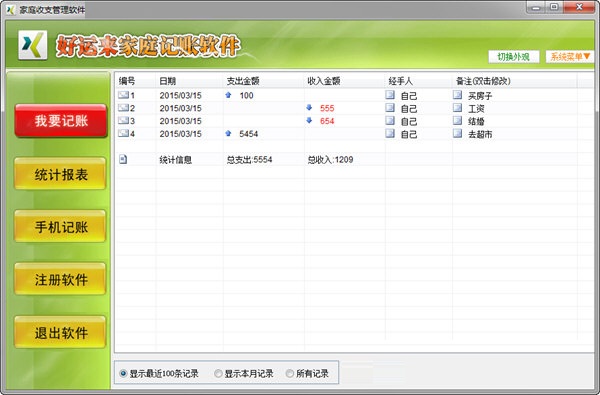Viewport: 600px width, 395px height.
Task: Click 自己 handler text in row 4
Action: (409, 134)
